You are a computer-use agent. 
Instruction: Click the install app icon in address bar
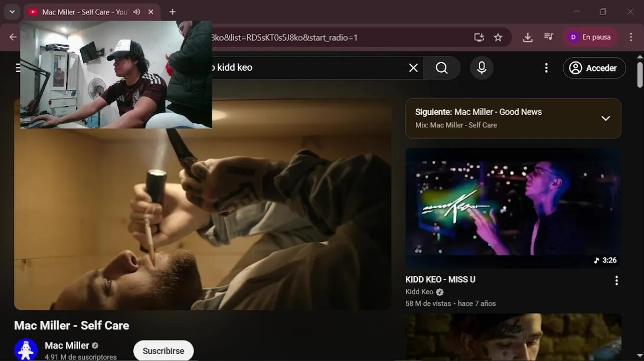pyautogui.click(x=479, y=37)
